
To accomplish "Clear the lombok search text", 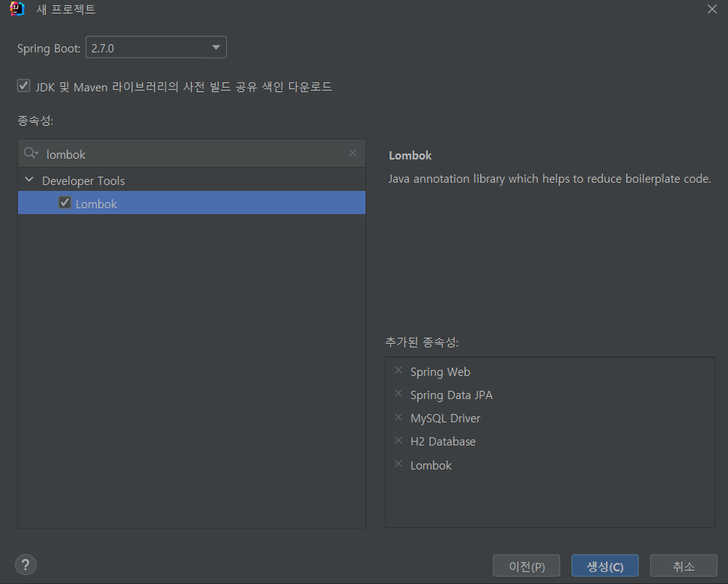I will [x=353, y=153].
